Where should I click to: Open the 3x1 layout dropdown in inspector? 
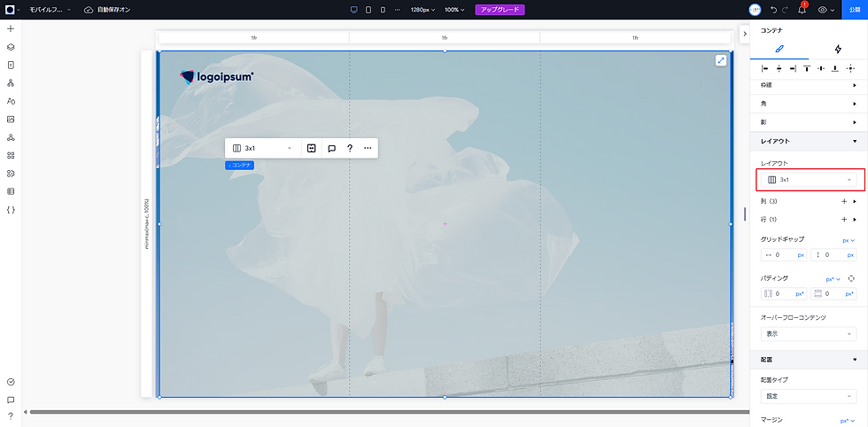pyautogui.click(x=809, y=180)
